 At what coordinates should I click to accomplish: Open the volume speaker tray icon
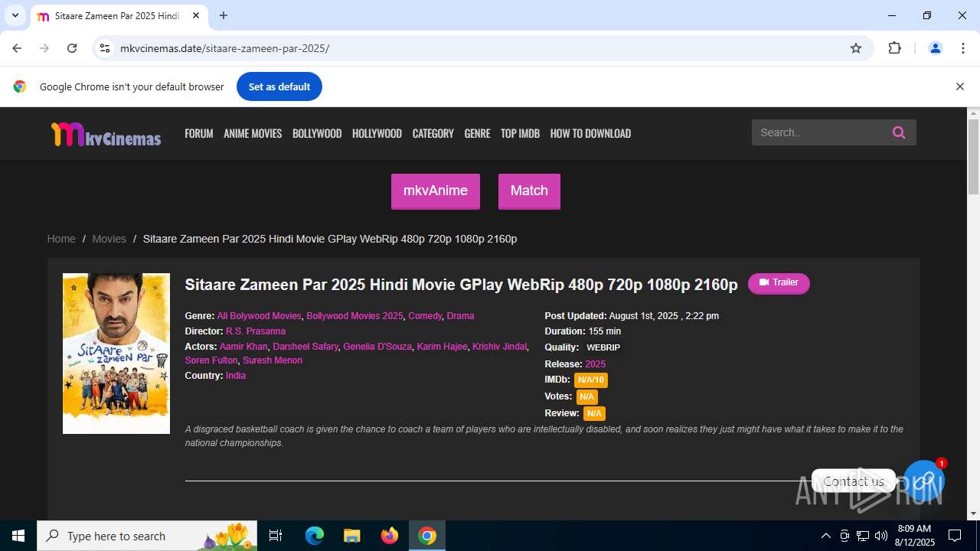point(881,536)
